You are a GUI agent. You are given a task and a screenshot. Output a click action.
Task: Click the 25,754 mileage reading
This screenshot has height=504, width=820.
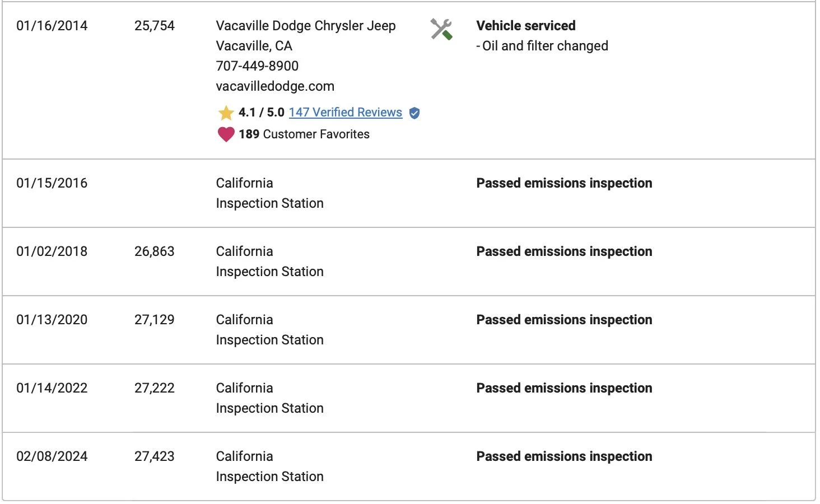[x=155, y=26]
